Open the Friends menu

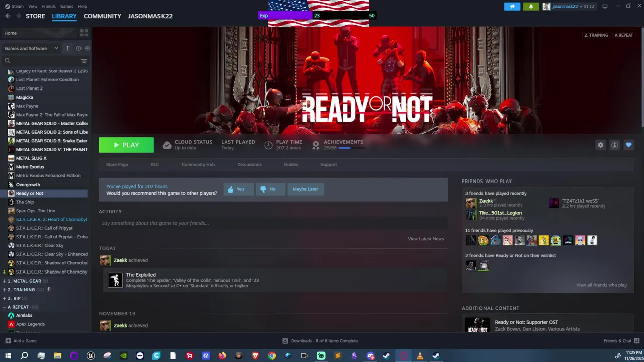click(x=49, y=6)
